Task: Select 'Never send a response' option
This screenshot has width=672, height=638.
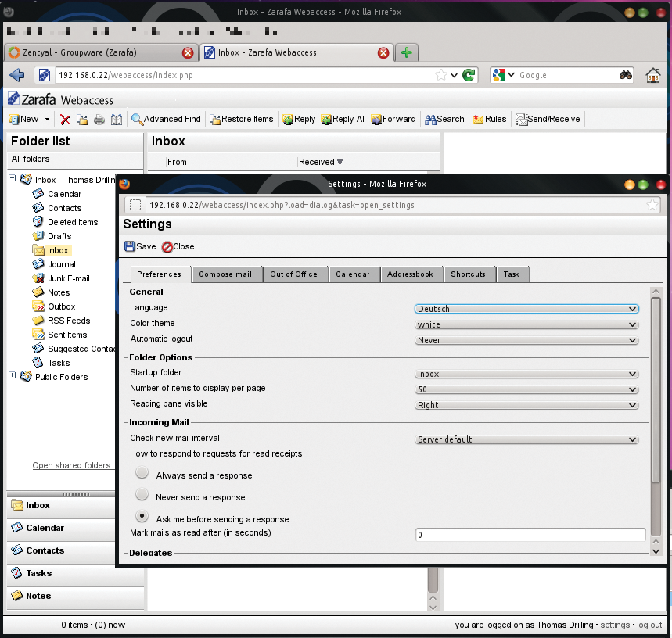Action: coord(142,494)
